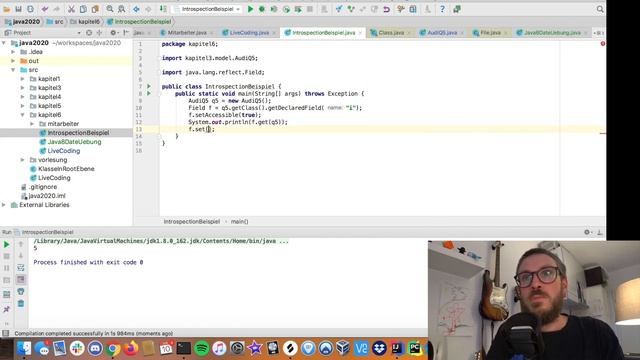
Task: Start Debug with the bug icon
Action: click(x=262, y=9)
